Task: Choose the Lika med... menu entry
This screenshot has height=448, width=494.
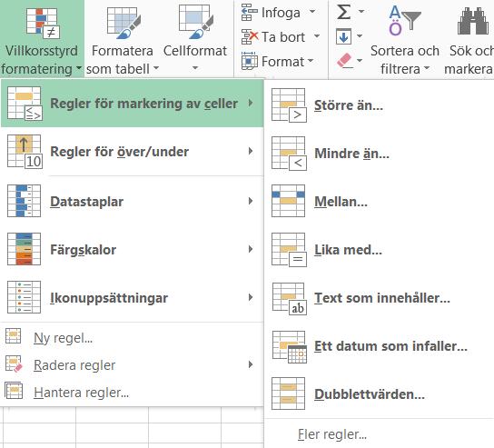Action: pos(378,250)
